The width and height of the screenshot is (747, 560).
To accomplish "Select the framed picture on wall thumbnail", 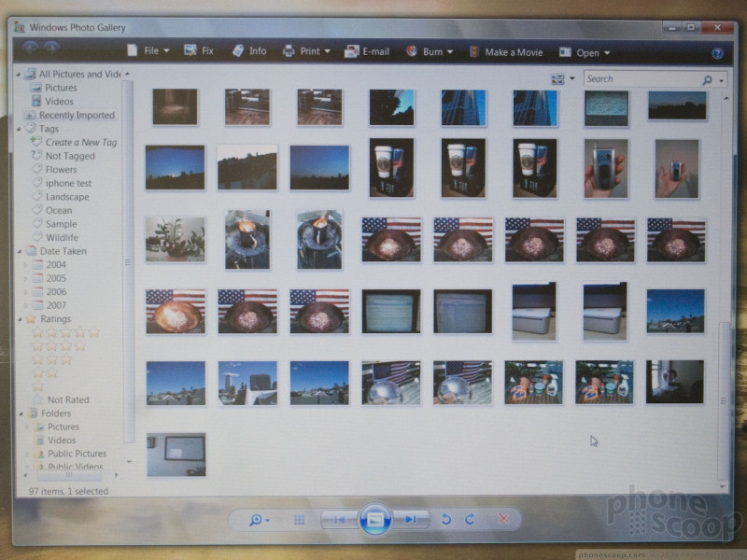I will click(x=176, y=455).
